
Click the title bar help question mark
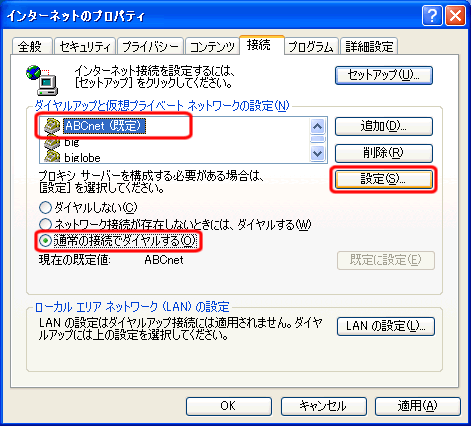[x=432, y=16]
